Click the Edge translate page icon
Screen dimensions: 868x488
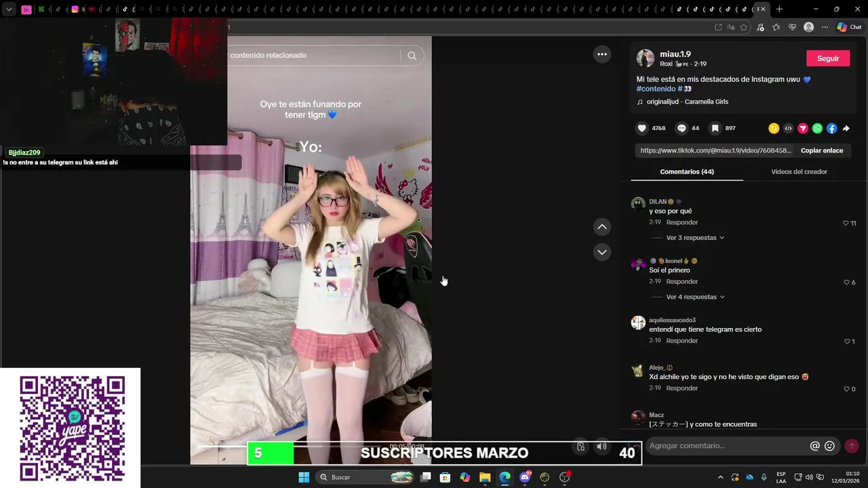(x=731, y=27)
